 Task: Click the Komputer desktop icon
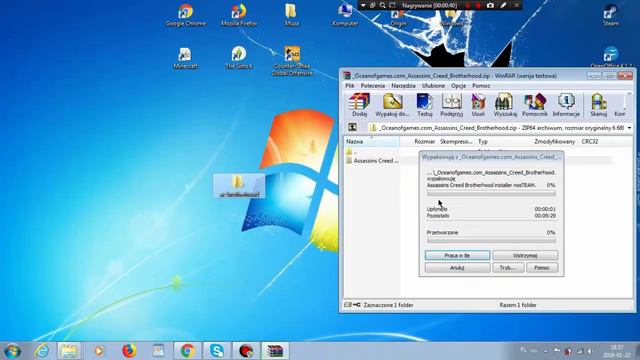point(345,16)
